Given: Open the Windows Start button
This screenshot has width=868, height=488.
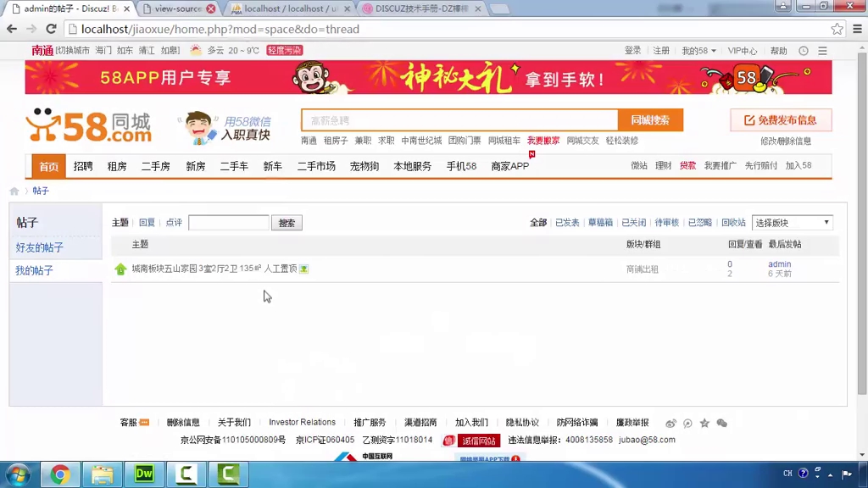Looking at the screenshot, I should [x=18, y=474].
